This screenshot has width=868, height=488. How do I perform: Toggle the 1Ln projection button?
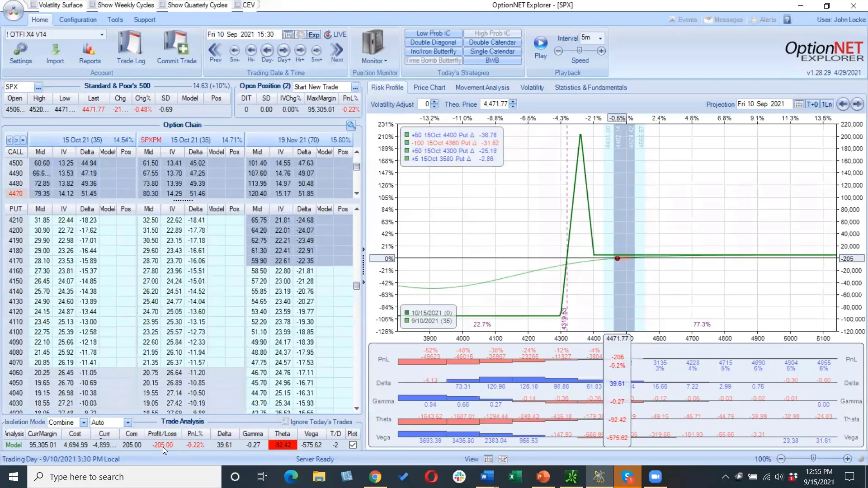click(827, 104)
